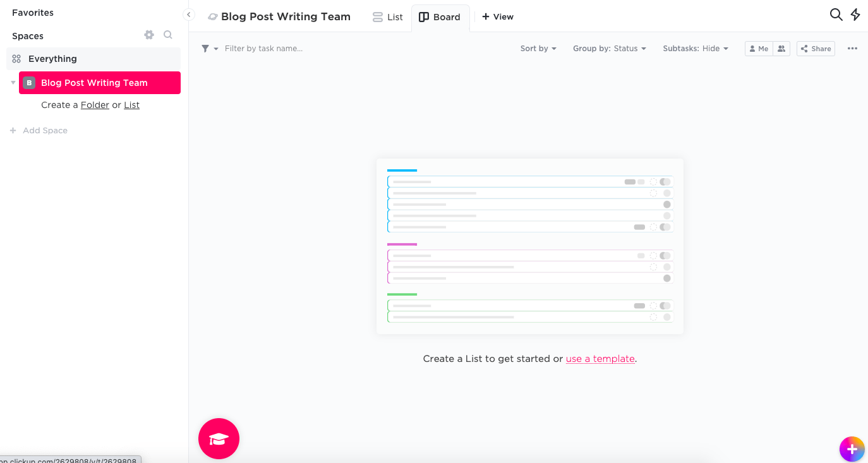Expand filter options dropdown arrow
This screenshot has height=463, width=868.
[216, 49]
